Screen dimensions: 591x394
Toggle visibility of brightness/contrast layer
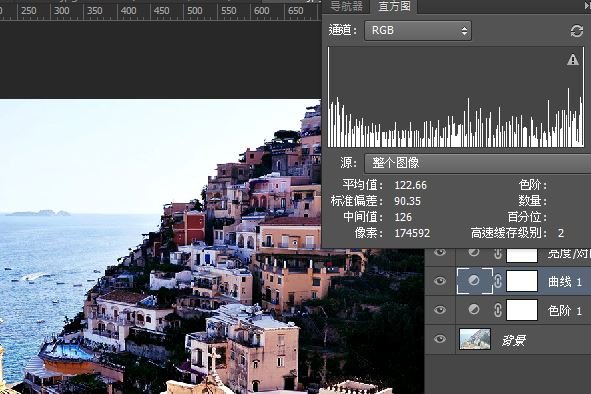[x=440, y=253]
